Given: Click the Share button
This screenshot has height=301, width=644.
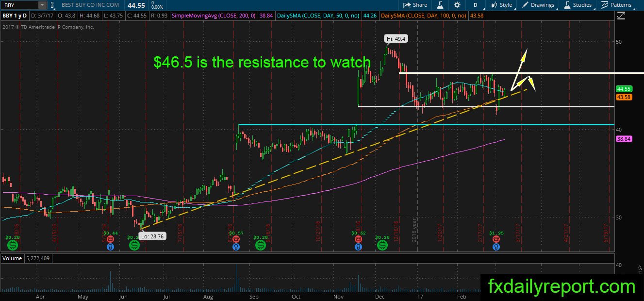Looking at the screenshot, I should point(415,5).
